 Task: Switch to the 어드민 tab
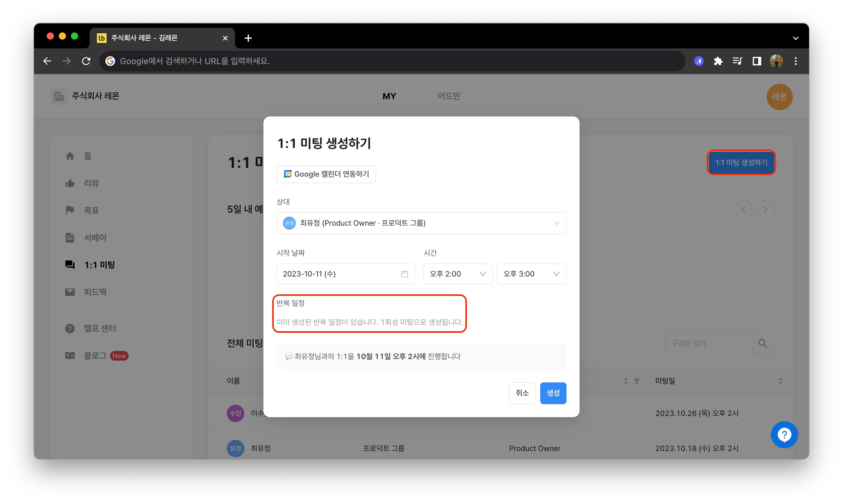pos(449,96)
